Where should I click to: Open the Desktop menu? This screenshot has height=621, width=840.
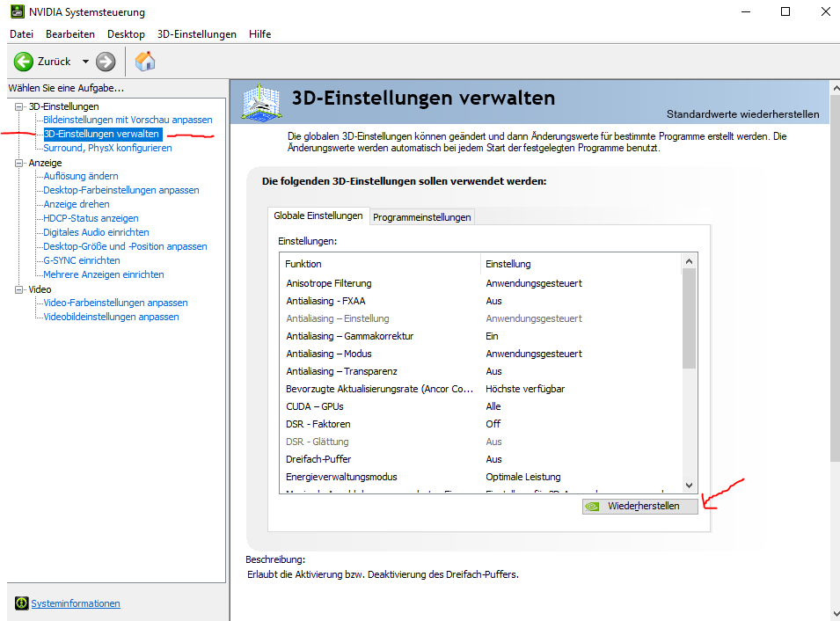[x=126, y=34]
